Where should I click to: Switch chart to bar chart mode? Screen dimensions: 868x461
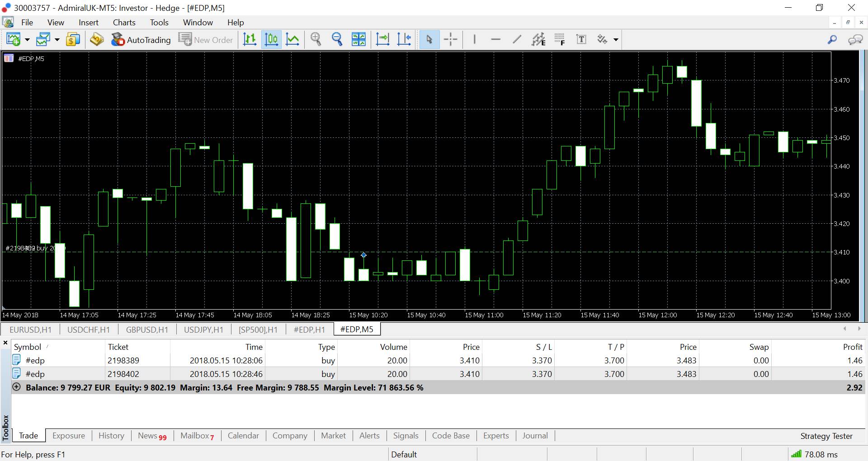tap(250, 40)
